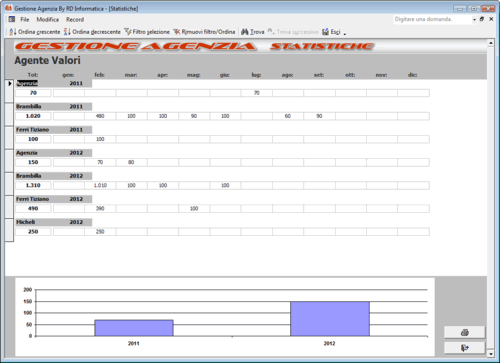Click the total field showing 1.310
Image resolution: width=500 pixels, height=363 pixels.
33,185
